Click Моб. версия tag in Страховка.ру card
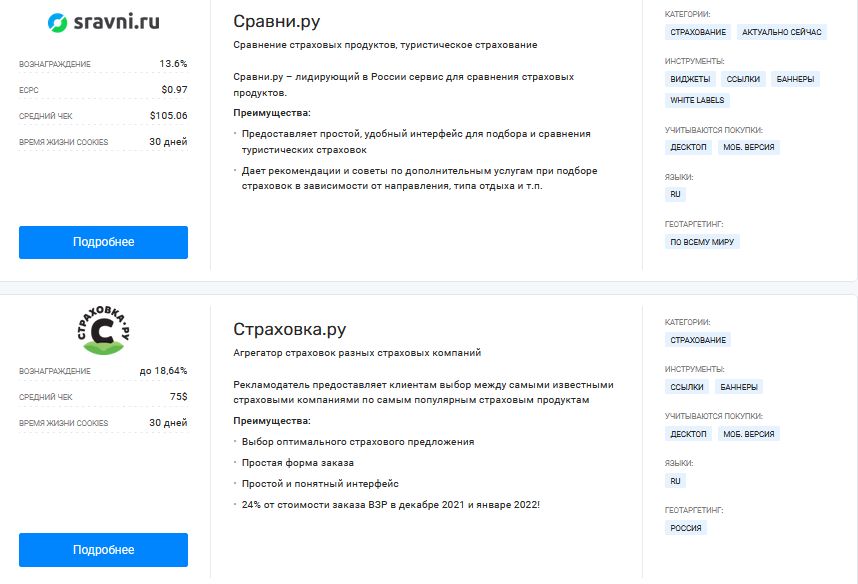The image size is (858, 584). 749,434
